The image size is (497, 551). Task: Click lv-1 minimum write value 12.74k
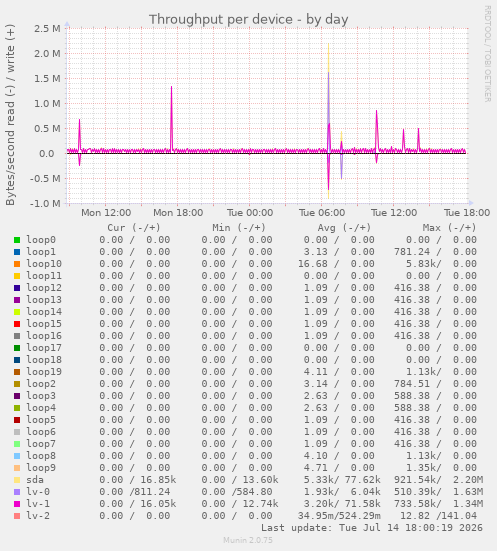260,504
